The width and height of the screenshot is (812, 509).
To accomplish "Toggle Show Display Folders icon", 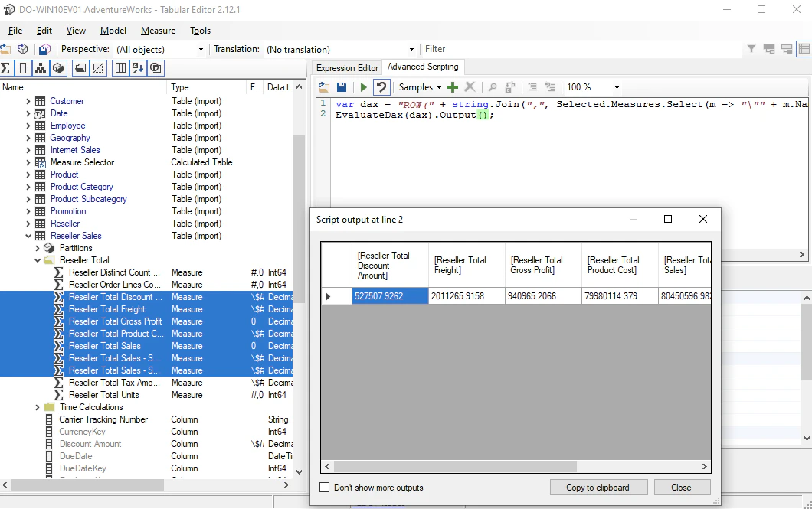I will pos(80,68).
